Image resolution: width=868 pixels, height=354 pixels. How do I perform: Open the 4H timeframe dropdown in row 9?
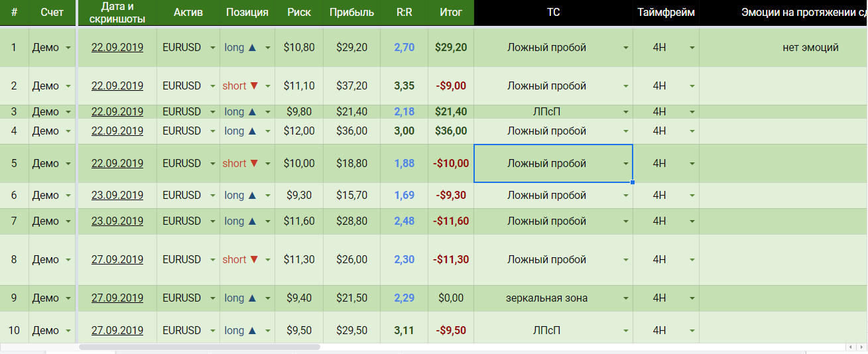692,299
